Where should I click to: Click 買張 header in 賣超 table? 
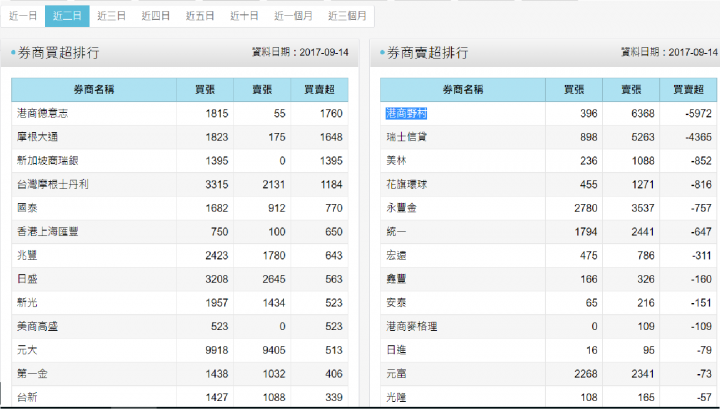[574, 90]
